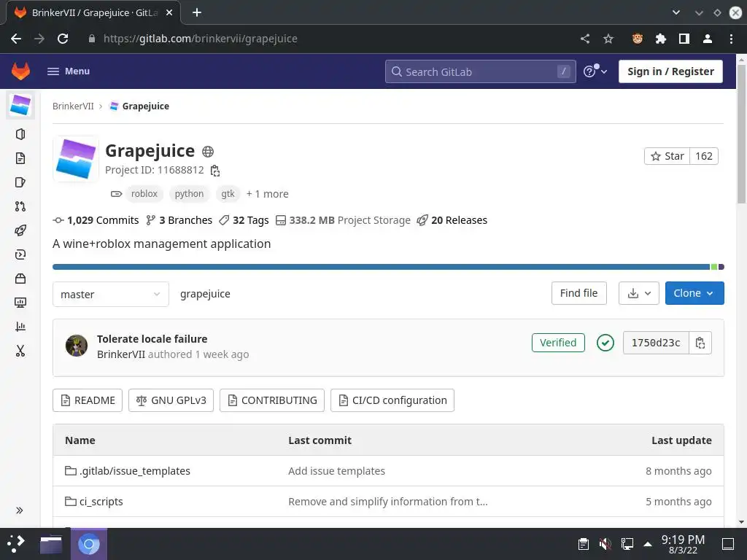Open the browser Extensions puzzle icon
Viewport: 747px width, 560px height.
[x=661, y=39]
